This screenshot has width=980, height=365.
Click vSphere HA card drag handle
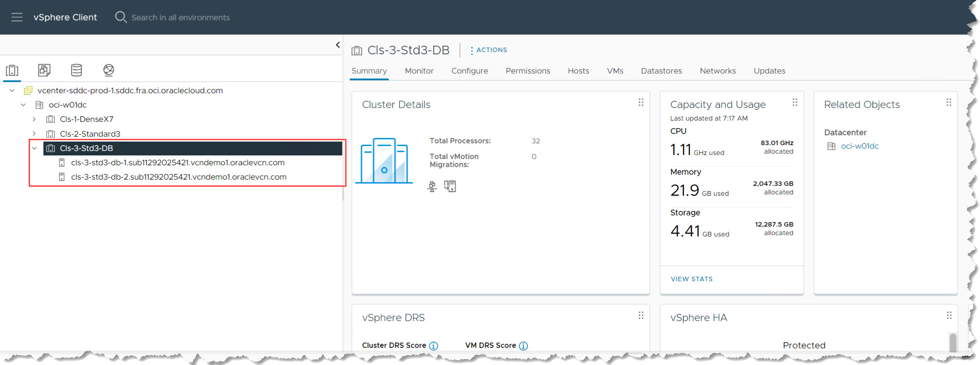[949, 316]
